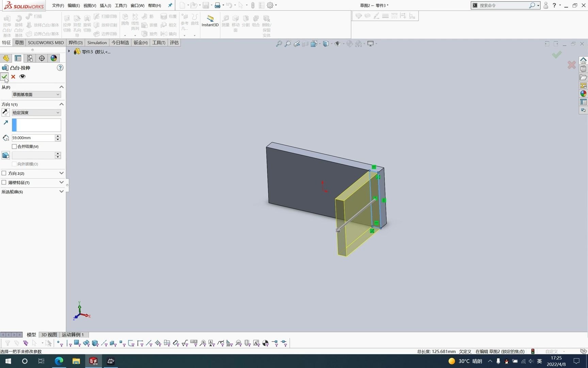
Task: Click the direction of extrusion selection box
Action: pyautogui.click(x=36, y=125)
